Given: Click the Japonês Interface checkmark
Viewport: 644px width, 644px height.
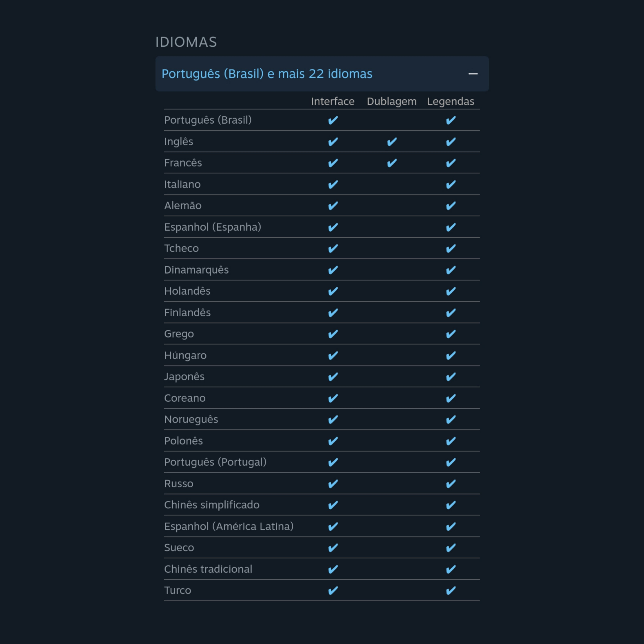Looking at the screenshot, I should (x=333, y=377).
